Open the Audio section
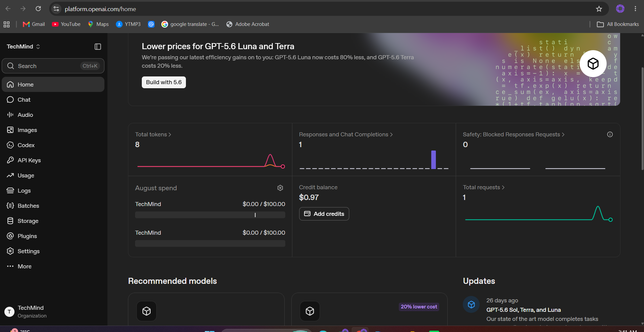The image size is (644, 332). pos(53,115)
